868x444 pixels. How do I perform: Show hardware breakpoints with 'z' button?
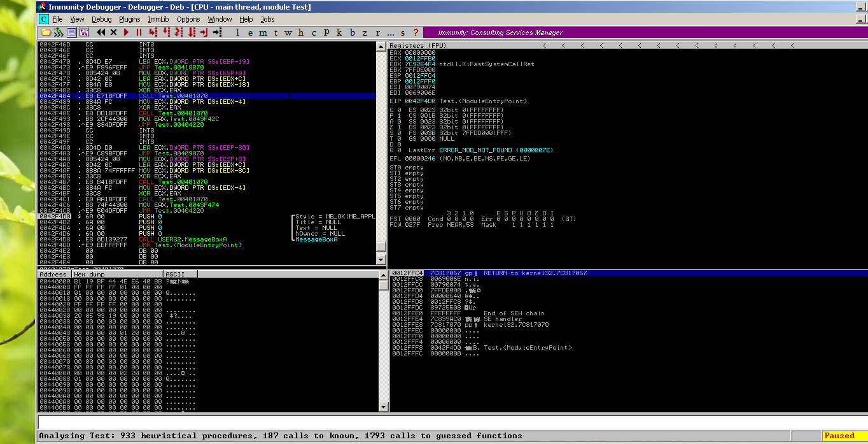click(365, 32)
